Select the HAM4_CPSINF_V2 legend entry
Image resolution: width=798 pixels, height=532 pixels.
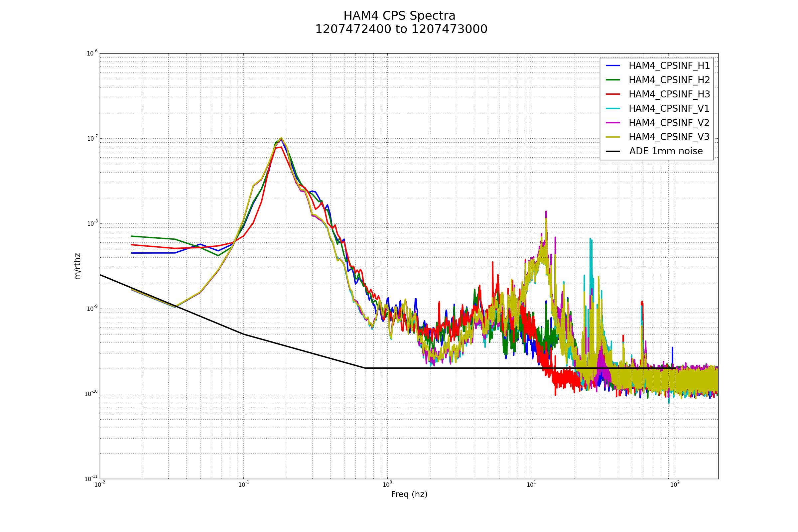pyautogui.click(x=669, y=123)
